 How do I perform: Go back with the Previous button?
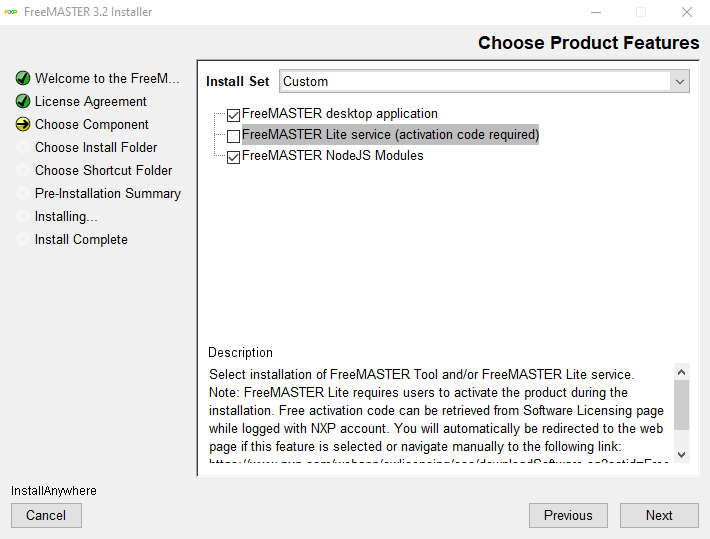568,515
